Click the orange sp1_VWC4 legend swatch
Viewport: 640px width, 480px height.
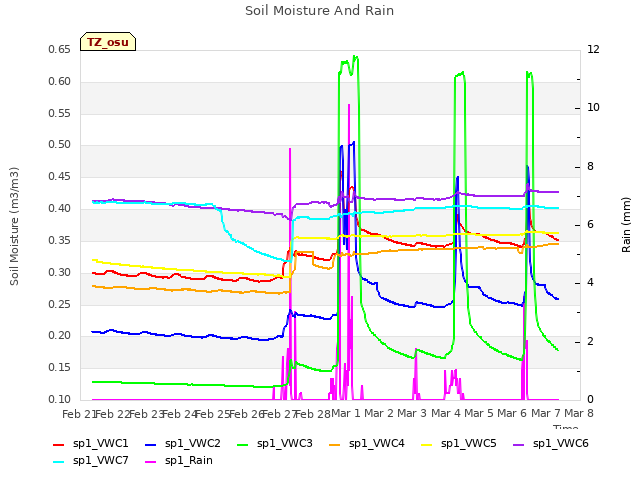pyautogui.click(x=335, y=445)
